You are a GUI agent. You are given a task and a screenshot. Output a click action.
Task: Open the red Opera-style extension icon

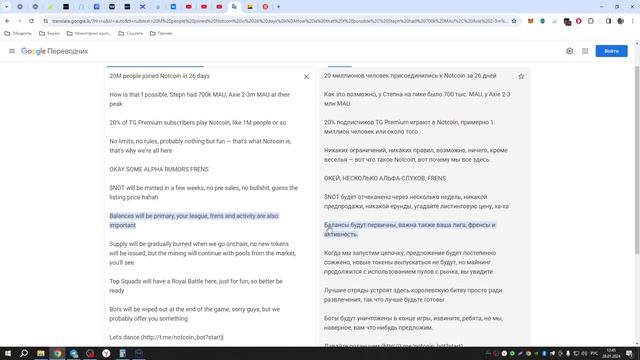click(579, 21)
